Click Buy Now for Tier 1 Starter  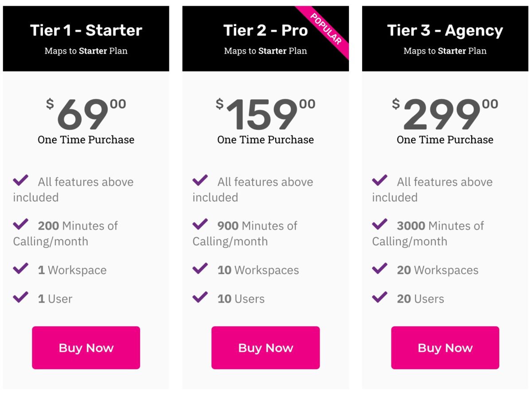coord(86,348)
